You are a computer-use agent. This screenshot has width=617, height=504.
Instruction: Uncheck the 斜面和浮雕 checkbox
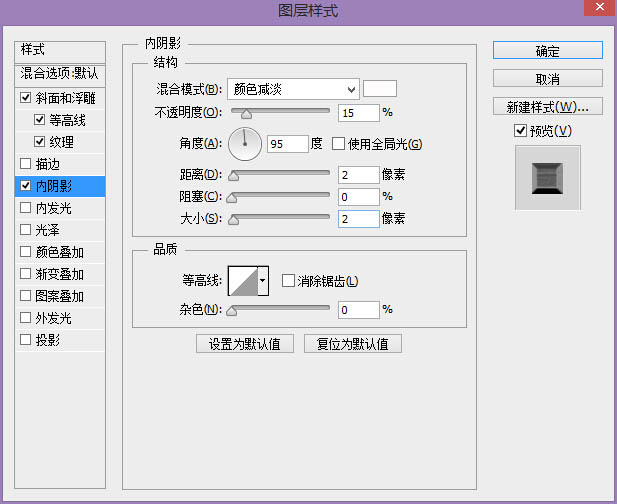(x=26, y=98)
